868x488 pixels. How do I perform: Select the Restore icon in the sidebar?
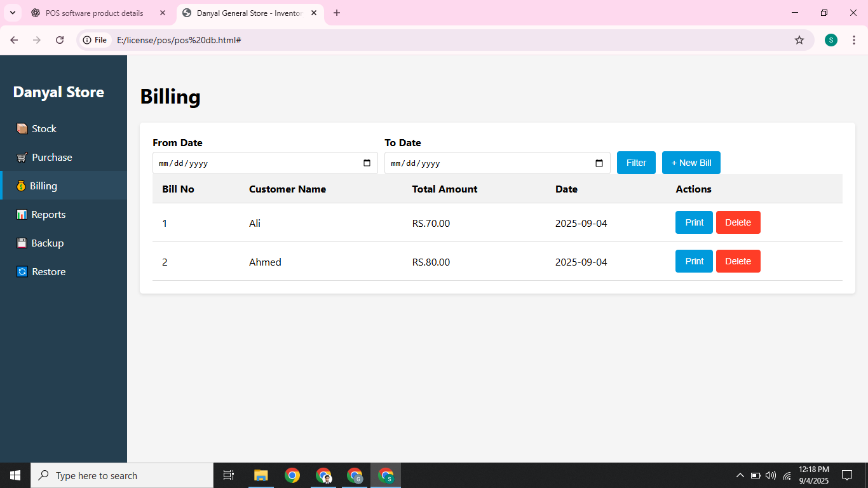coord(21,271)
